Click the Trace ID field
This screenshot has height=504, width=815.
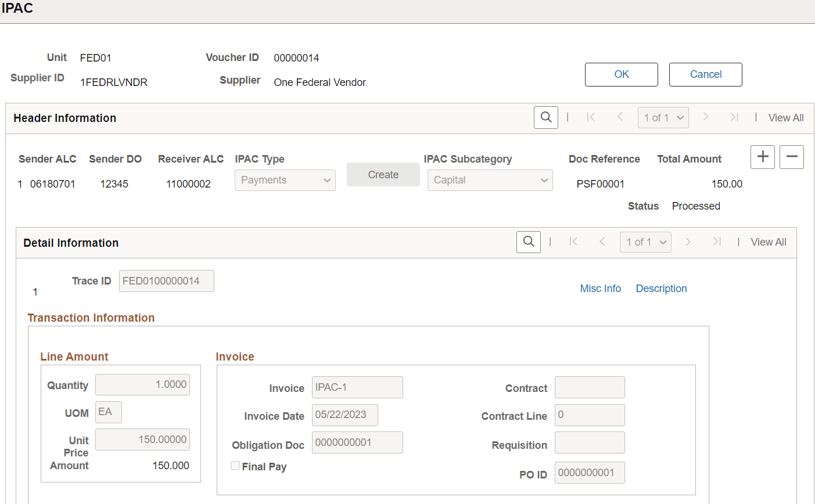(166, 281)
